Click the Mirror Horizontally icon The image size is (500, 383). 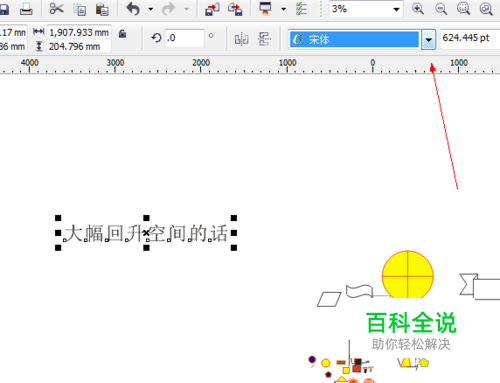coord(241,39)
